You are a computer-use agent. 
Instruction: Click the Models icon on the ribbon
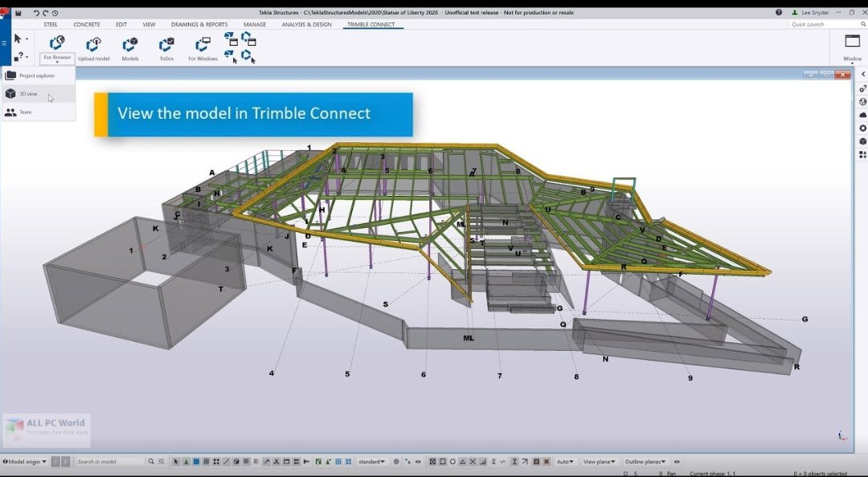point(129,47)
